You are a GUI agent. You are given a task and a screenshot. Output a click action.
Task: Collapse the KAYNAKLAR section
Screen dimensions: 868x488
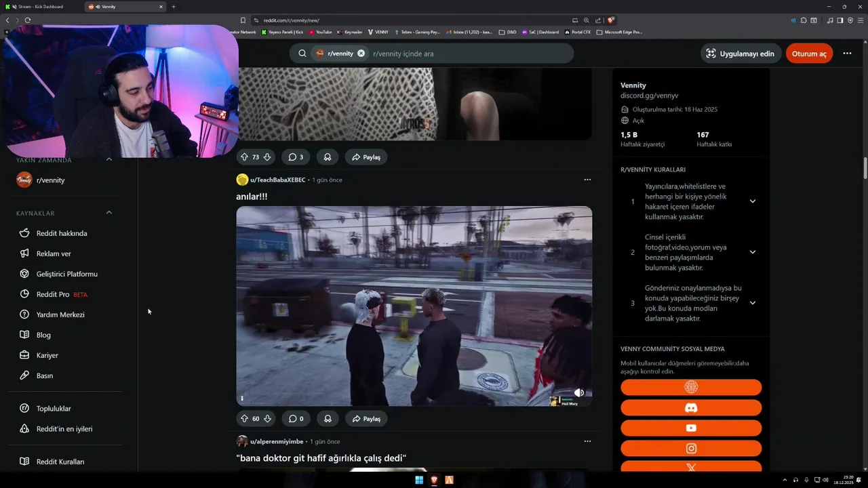point(109,213)
